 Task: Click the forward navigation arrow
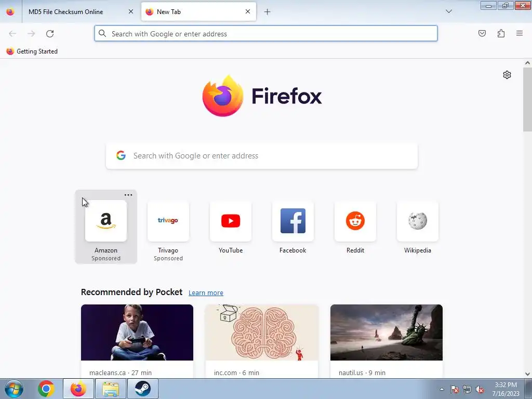coord(31,34)
